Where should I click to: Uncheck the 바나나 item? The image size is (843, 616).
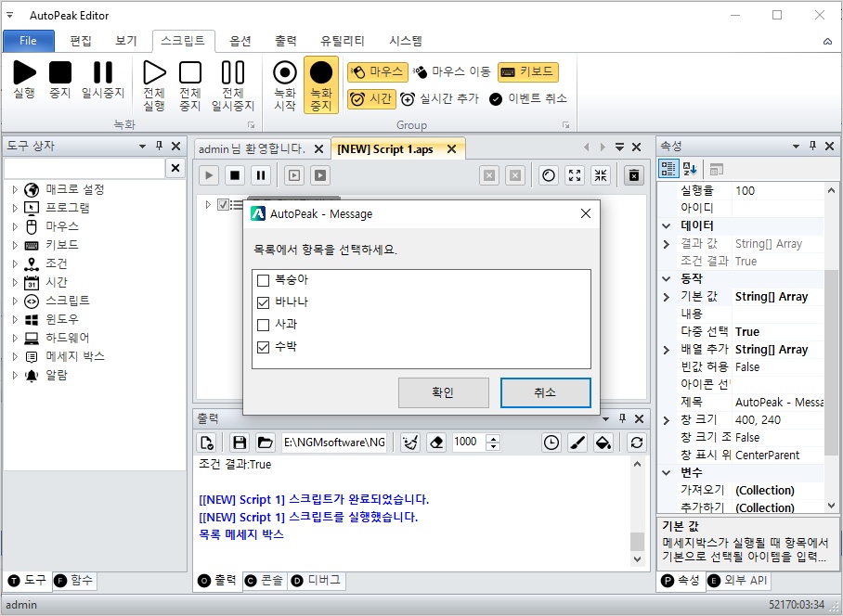tap(263, 303)
